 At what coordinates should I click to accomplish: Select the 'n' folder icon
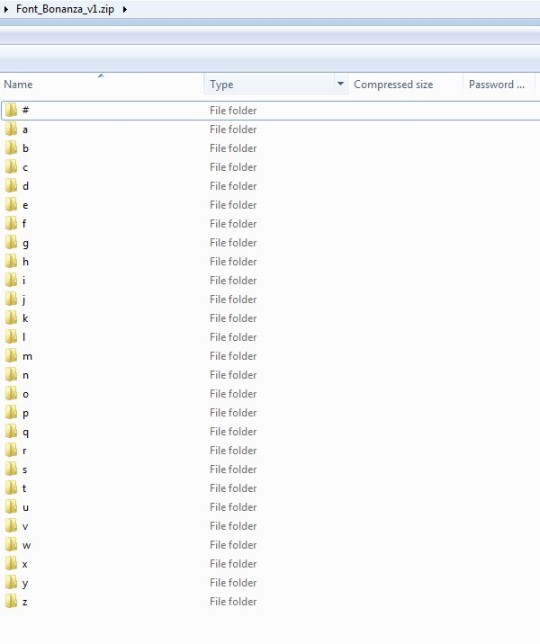point(11,375)
